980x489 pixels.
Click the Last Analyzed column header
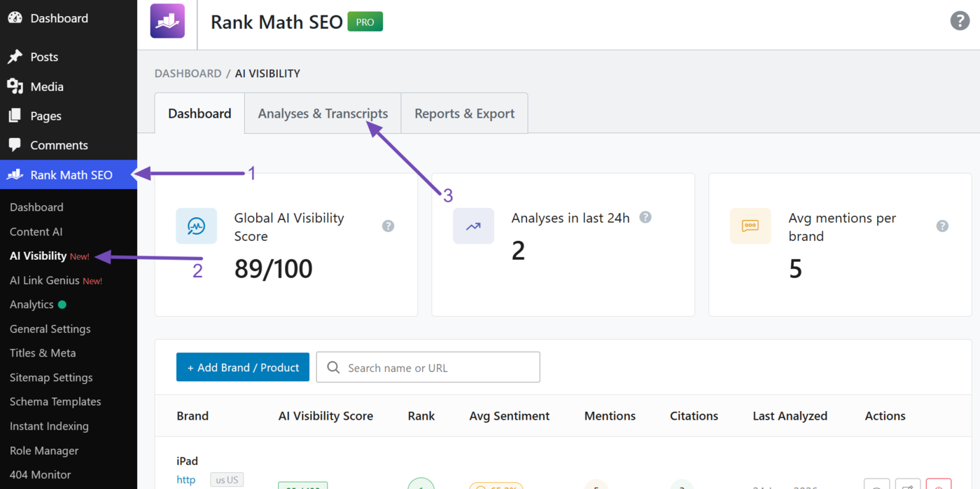click(x=790, y=415)
